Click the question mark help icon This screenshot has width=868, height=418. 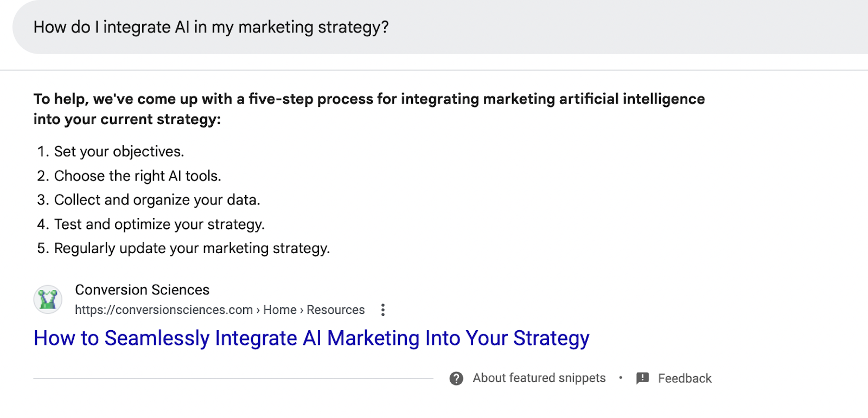tap(456, 378)
